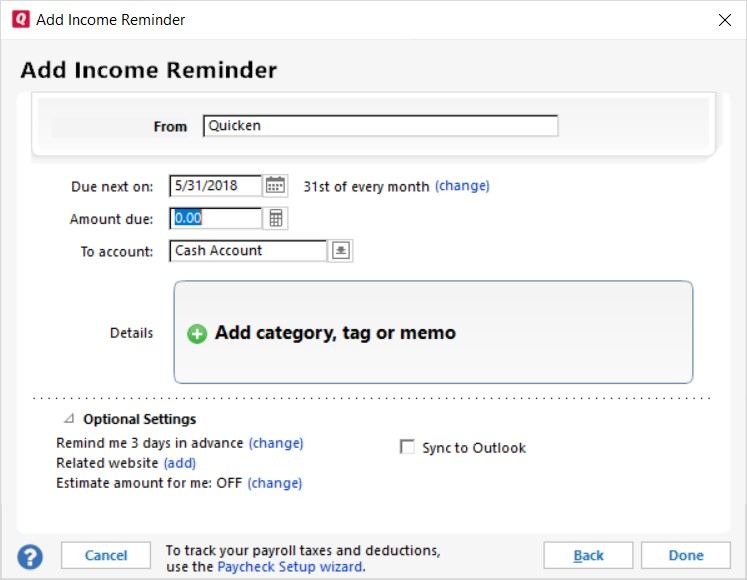The width and height of the screenshot is (747, 580).
Task: Open the Paycheck Setup wizard link
Action: click(290, 567)
